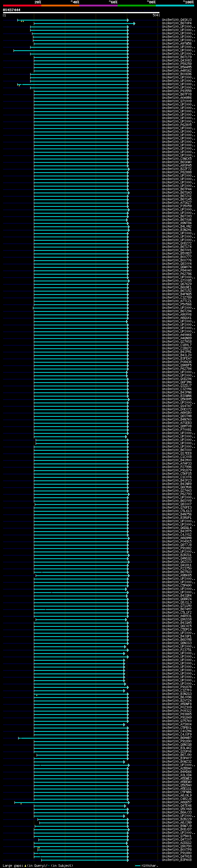Select the UniRef100_P93558 label
This screenshot has width=197, height=868.
177,91
